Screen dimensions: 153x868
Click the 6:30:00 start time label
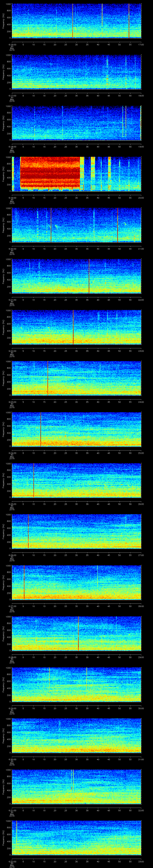[x=12, y=760]
